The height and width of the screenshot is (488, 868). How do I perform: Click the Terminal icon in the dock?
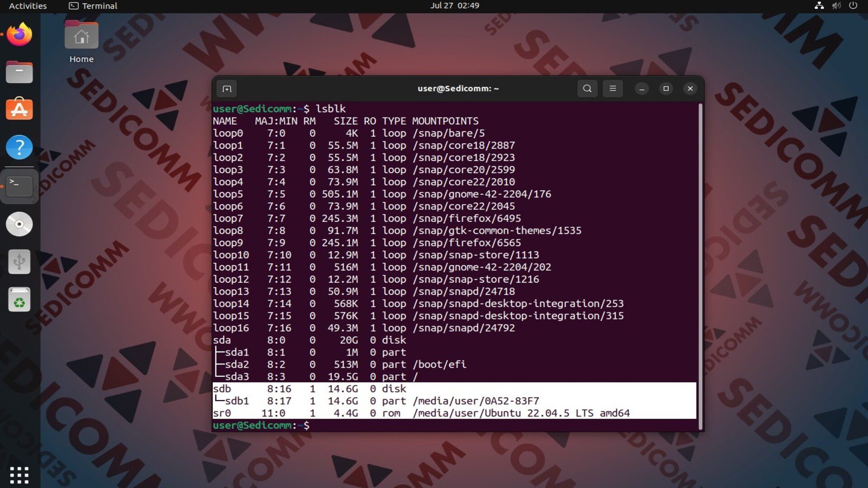coord(19,186)
